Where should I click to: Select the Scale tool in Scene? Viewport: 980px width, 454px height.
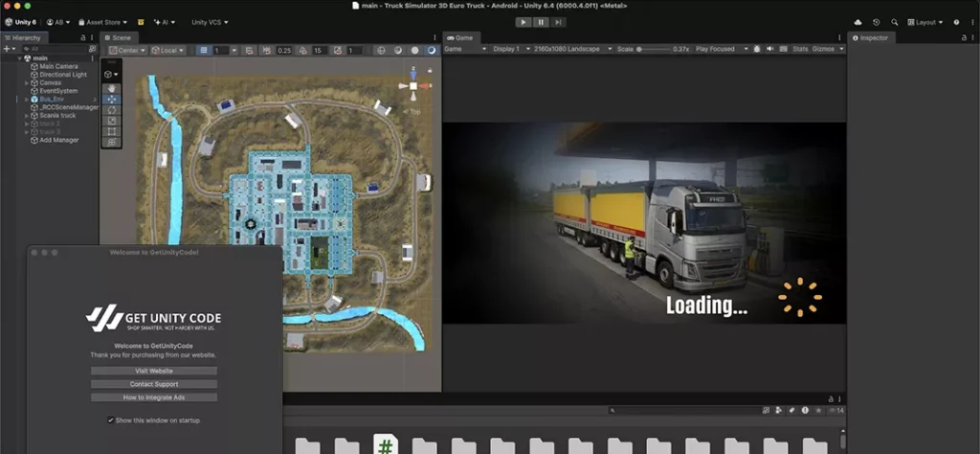click(111, 121)
